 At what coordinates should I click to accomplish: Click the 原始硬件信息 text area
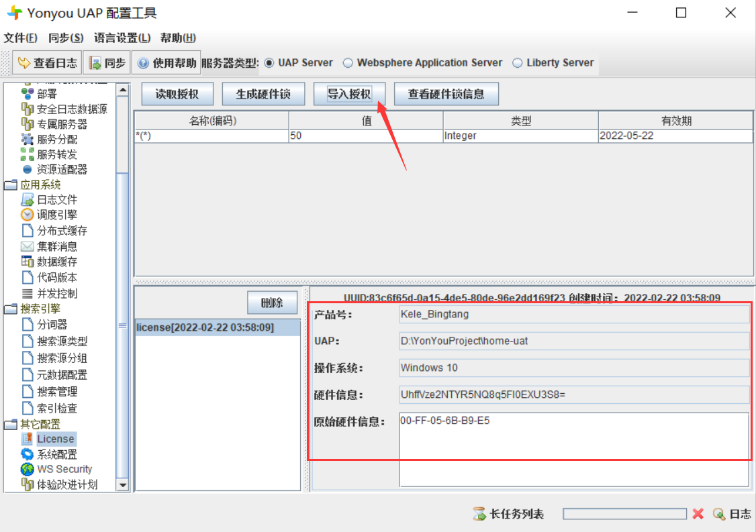[574, 449]
